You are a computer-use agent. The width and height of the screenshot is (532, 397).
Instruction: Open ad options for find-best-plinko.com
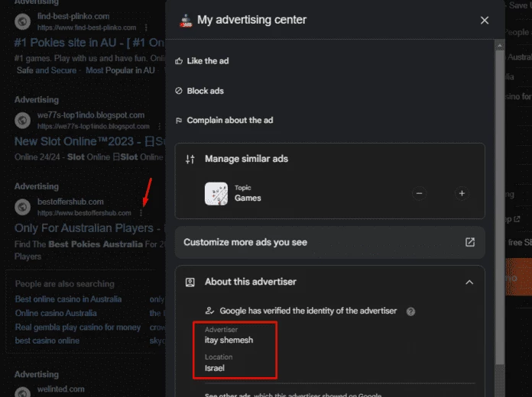[146, 27]
